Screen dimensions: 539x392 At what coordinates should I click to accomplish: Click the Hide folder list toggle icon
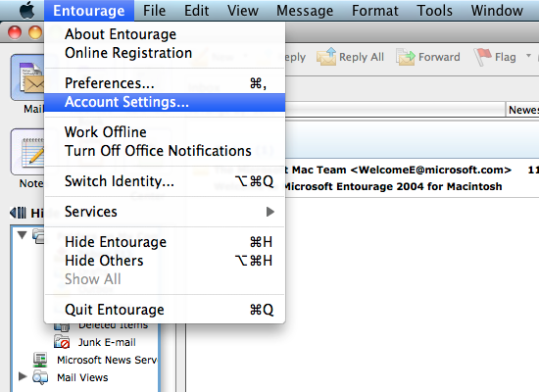[x=18, y=213]
